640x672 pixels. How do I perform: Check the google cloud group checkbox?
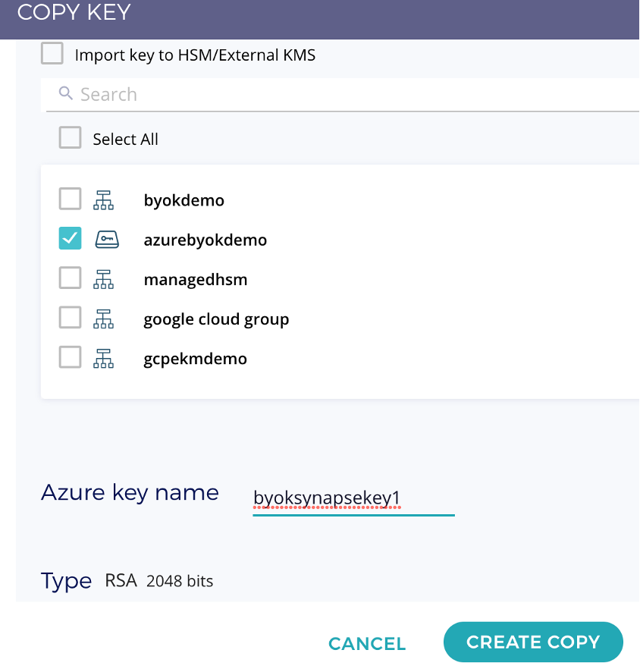pos(71,317)
